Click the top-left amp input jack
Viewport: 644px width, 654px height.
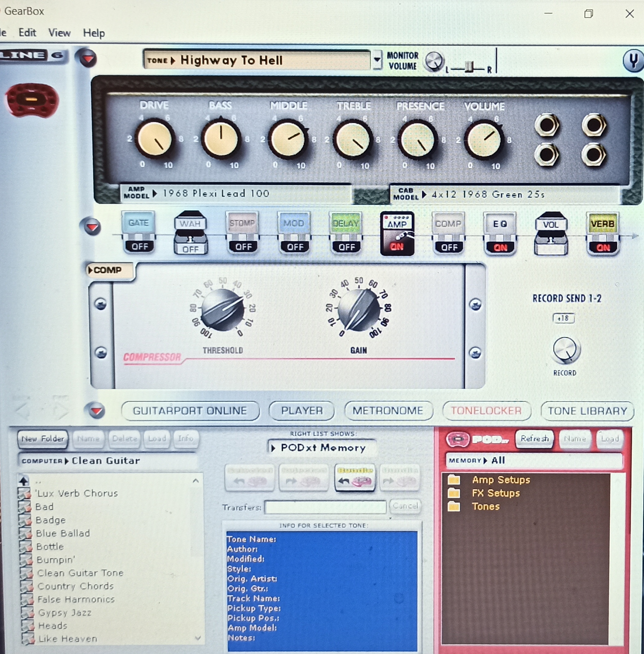click(547, 125)
